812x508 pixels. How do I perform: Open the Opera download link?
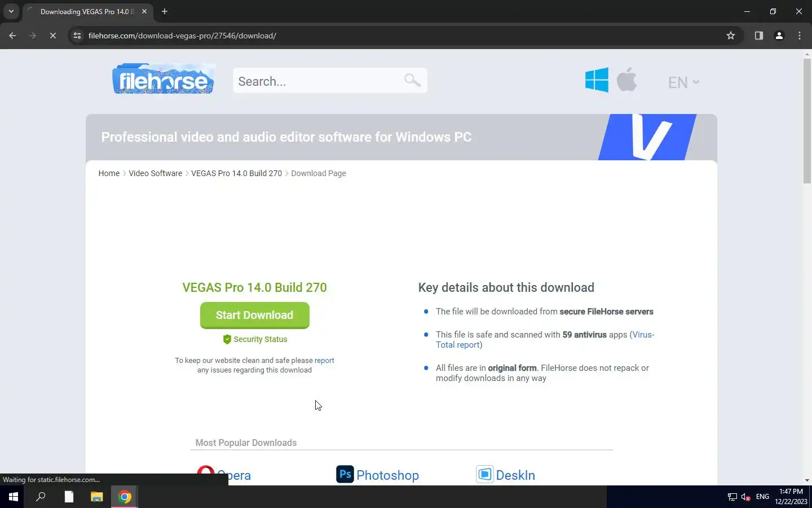234,475
